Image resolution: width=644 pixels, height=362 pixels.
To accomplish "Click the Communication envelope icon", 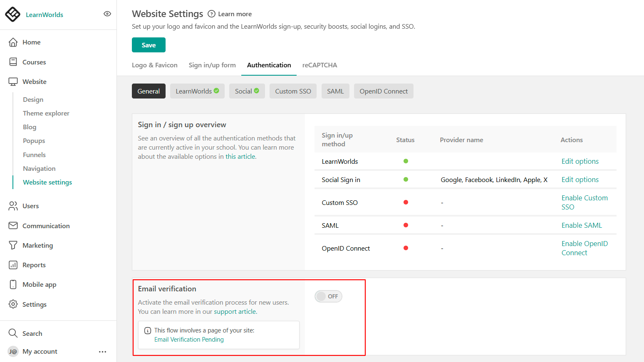I will (13, 226).
